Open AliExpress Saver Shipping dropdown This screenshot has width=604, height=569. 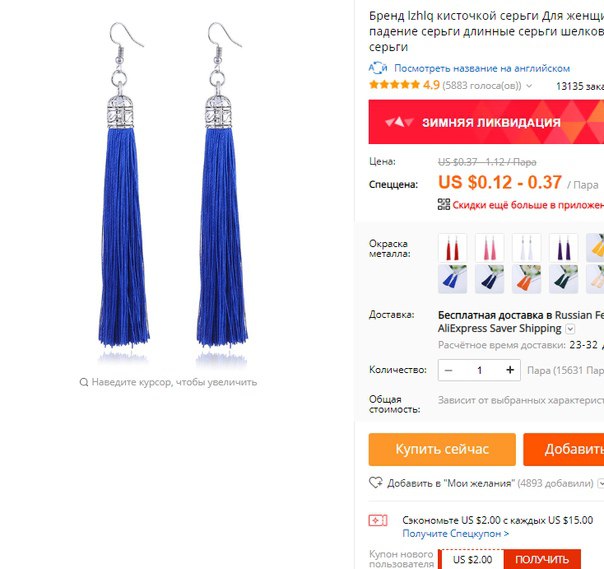point(570,329)
